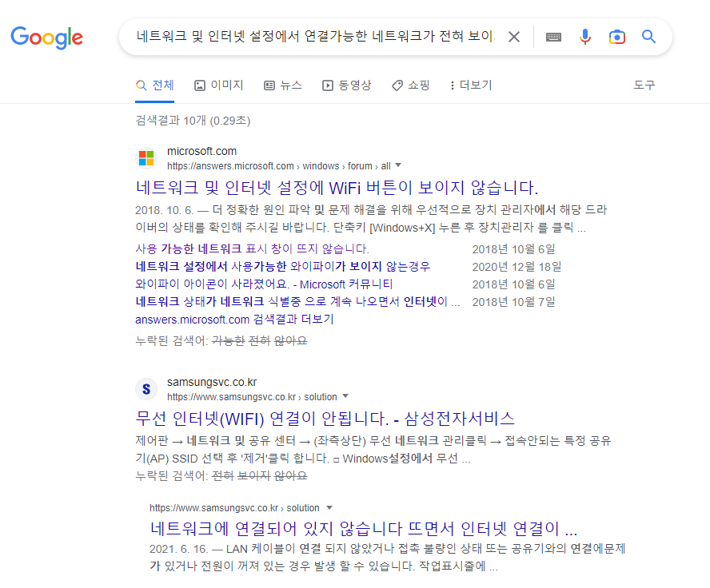Click the 'microsoft.com' site name text
Screen dimensions: 710x588
202,151
